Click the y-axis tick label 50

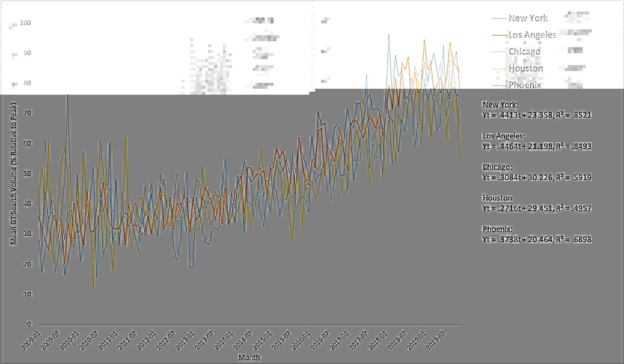(x=27, y=173)
